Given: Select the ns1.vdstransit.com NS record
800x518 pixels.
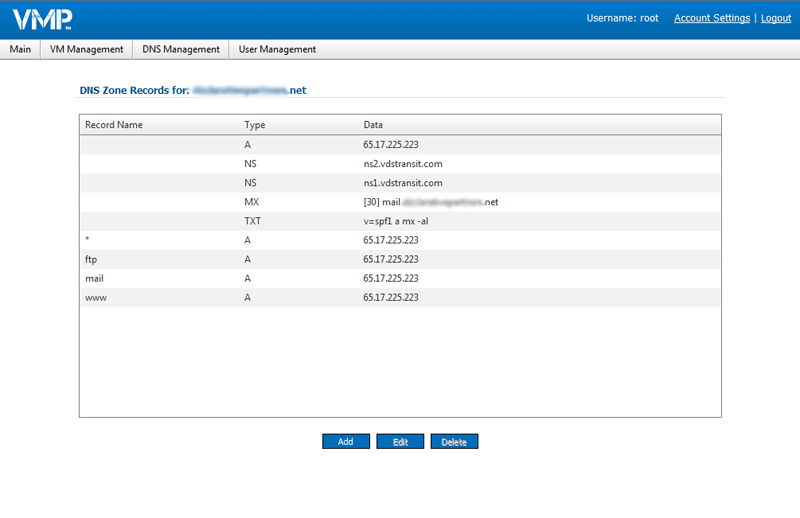Looking at the screenshot, I should [400, 183].
